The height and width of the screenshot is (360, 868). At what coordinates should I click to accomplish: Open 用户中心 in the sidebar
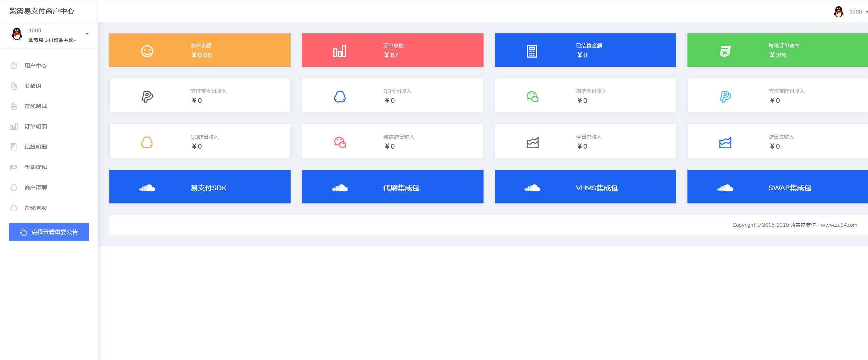point(35,66)
